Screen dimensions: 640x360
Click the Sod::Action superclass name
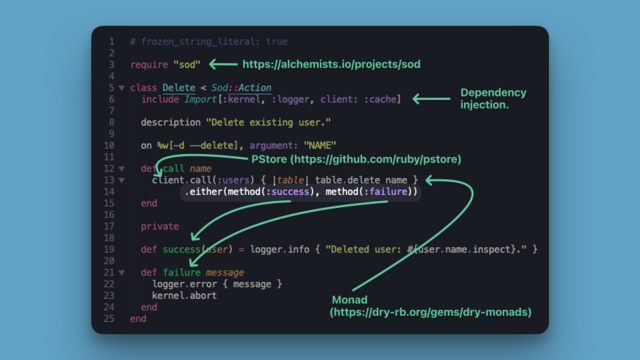[x=241, y=88]
